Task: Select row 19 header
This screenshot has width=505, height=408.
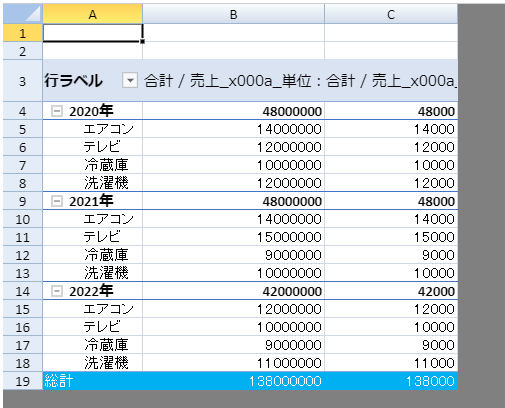Action: (x=23, y=381)
